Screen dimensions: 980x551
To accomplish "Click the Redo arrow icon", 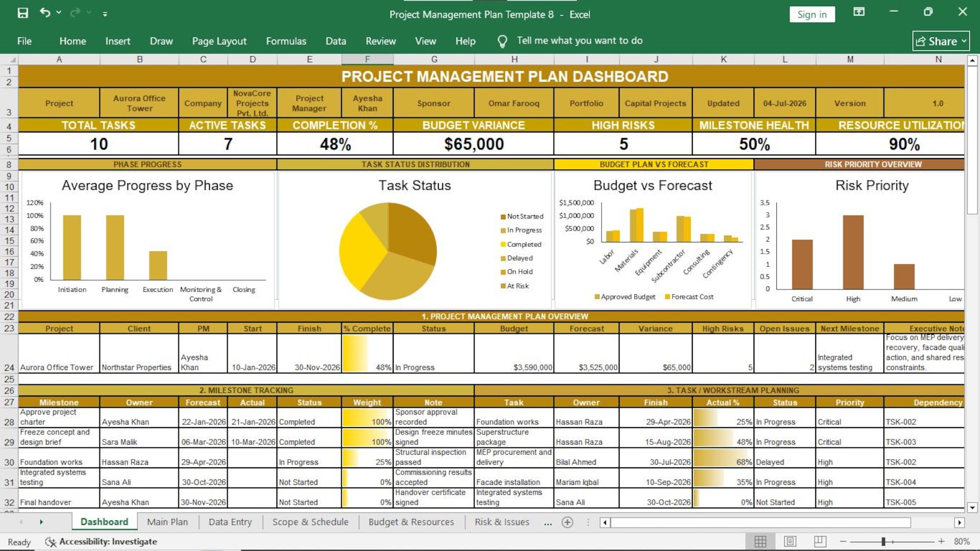I will click(75, 12).
